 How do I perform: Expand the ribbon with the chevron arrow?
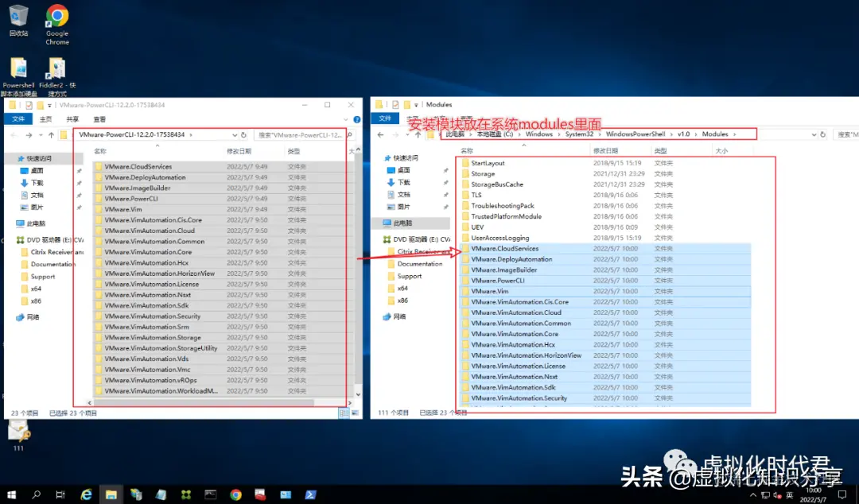tap(345, 119)
